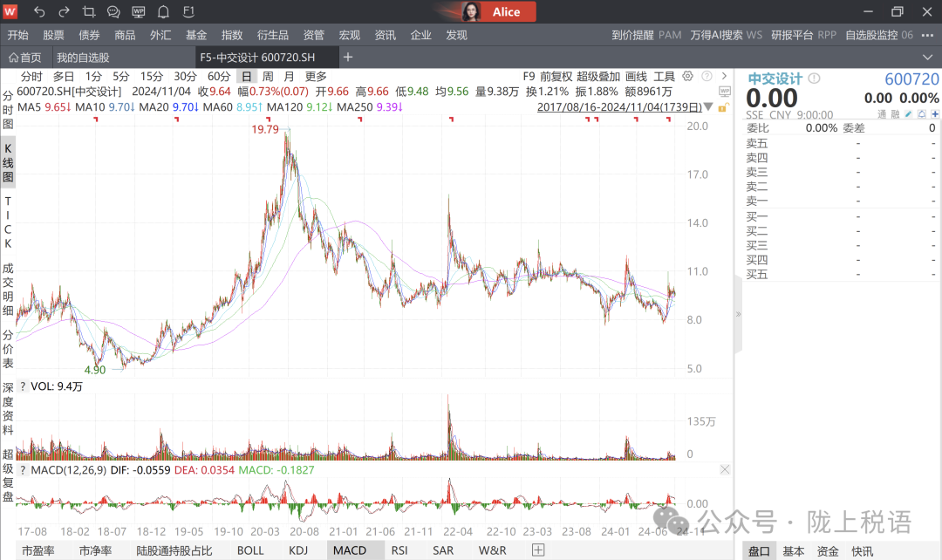Click the plus add icon in quote panel
This screenshot has height=560, width=942.
click(935, 114)
